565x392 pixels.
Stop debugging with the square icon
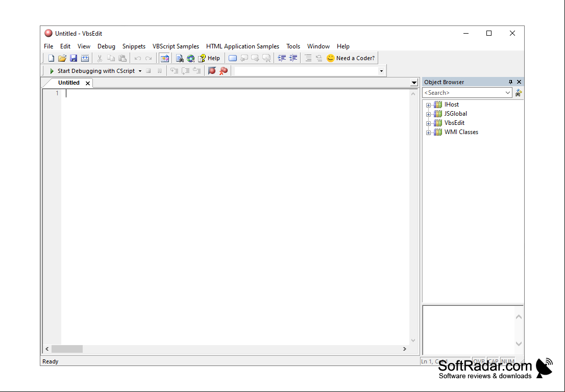click(x=148, y=71)
